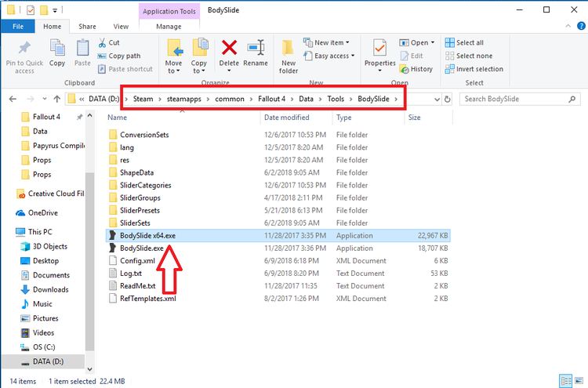The height and width of the screenshot is (388, 588).
Task: Click Paste shortcut in ribbon
Action: 125,69
